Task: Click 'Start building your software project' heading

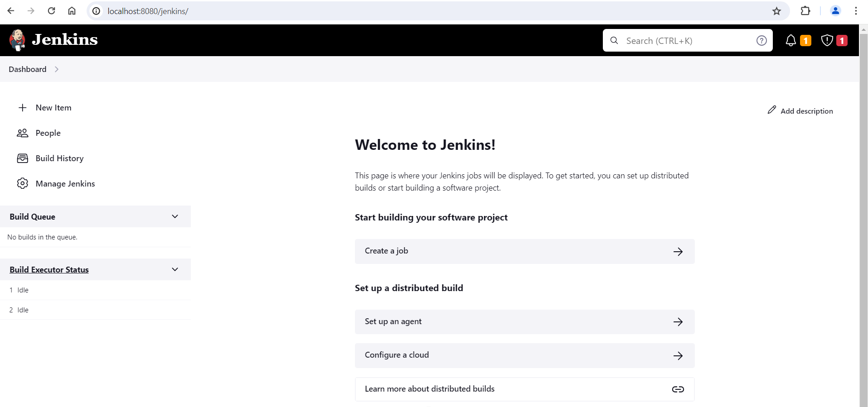Action: [431, 218]
